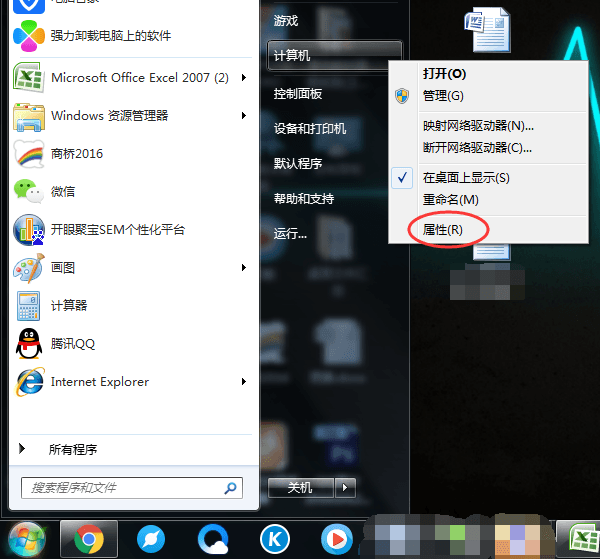Open the 商桥2016 application icon
The width and height of the screenshot is (600, 559).
(30, 153)
